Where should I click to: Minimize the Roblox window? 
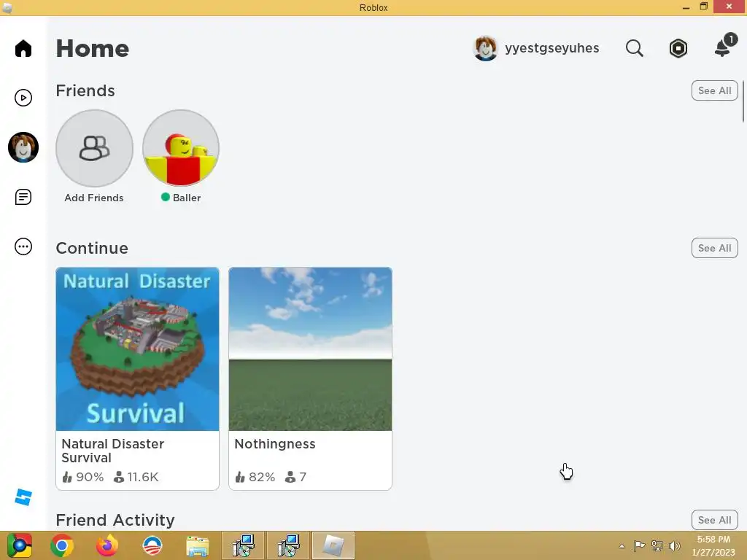point(686,7)
